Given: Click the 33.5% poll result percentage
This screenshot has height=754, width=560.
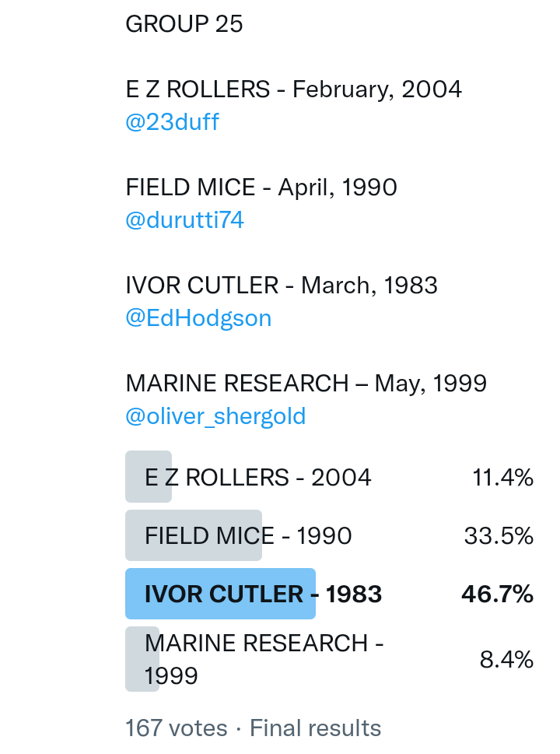Looking at the screenshot, I should click(x=499, y=536).
